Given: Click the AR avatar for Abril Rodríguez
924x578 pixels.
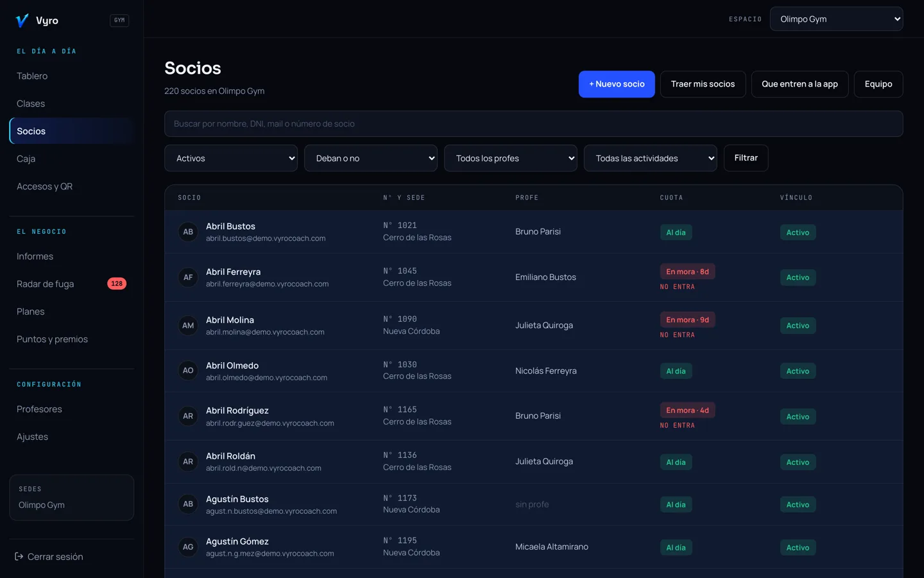Looking at the screenshot, I should [x=188, y=416].
